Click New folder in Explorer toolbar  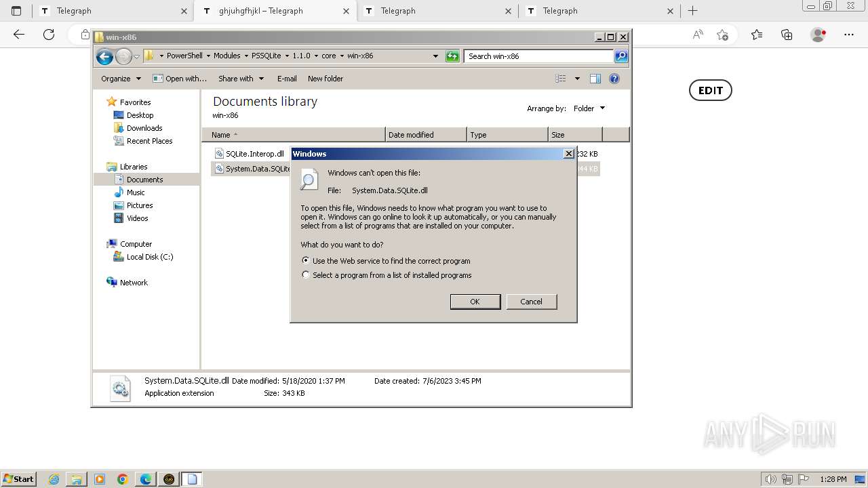[x=325, y=79]
